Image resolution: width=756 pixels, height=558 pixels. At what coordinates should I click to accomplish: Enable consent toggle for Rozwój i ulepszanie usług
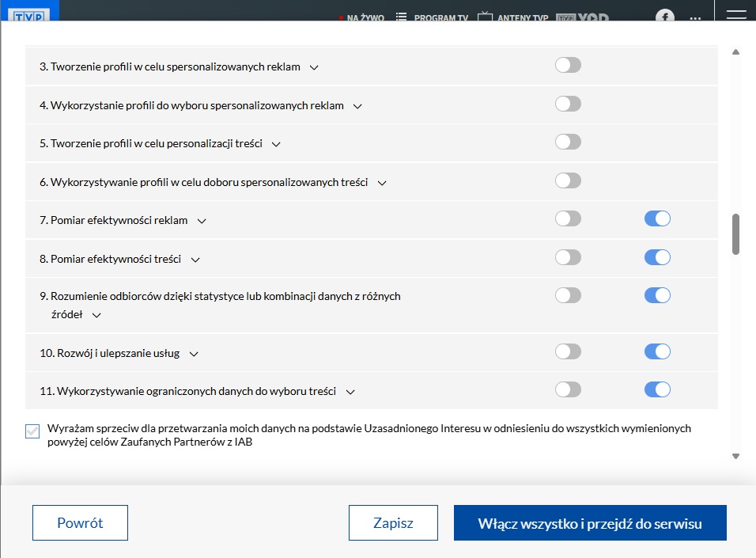[568, 351]
